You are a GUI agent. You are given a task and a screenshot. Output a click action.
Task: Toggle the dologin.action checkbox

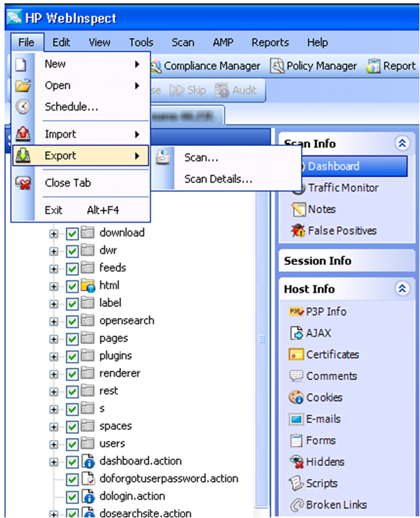pos(72,497)
